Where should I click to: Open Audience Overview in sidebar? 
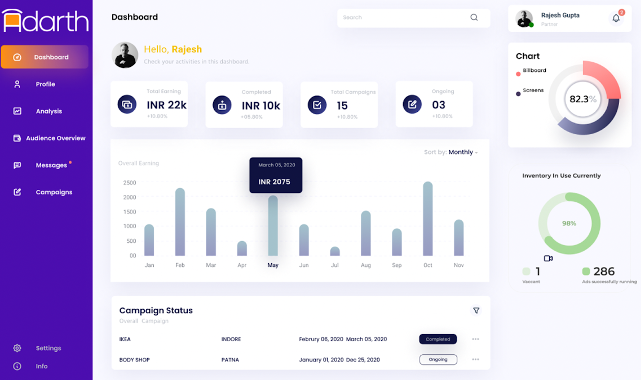(56, 138)
